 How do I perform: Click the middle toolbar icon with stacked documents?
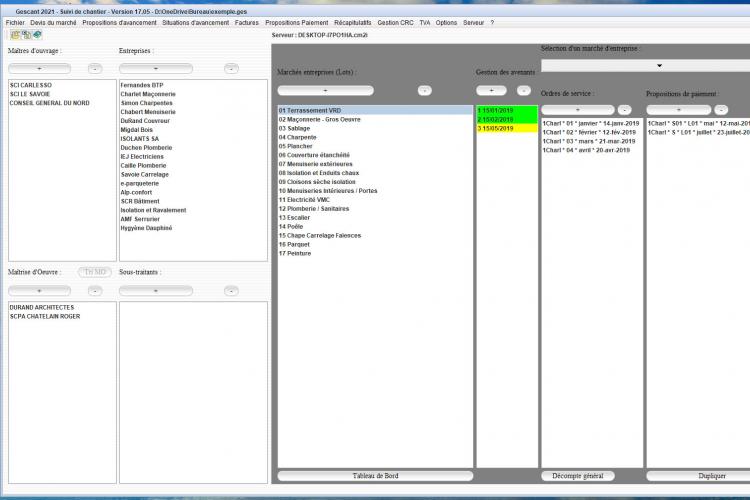pyautogui.click(x=26, y=35)
